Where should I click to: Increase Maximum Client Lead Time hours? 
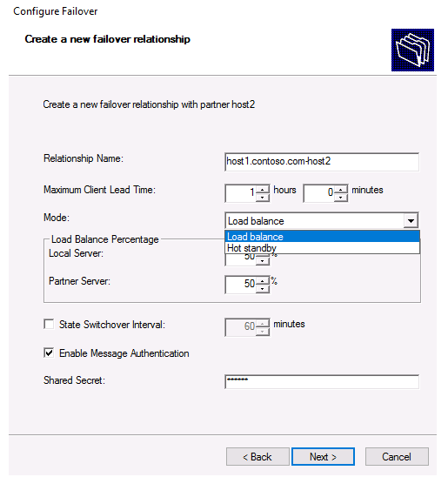[x=263, y=190]
